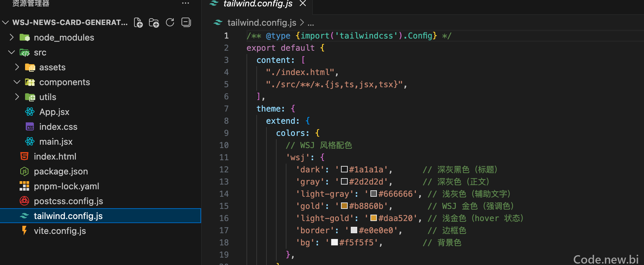The image size is (644, 265).
Task: Click the 'content:' key on line 3
Action: click(x=276, y=60)
